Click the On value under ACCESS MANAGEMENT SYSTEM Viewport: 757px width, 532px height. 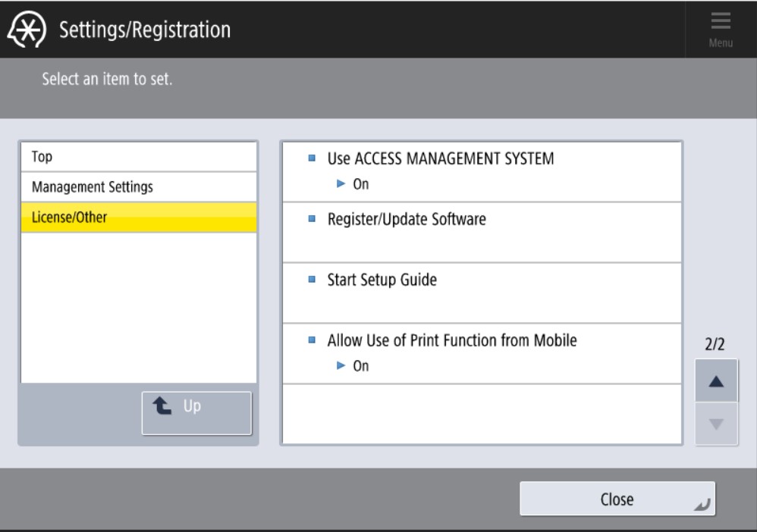361,183
